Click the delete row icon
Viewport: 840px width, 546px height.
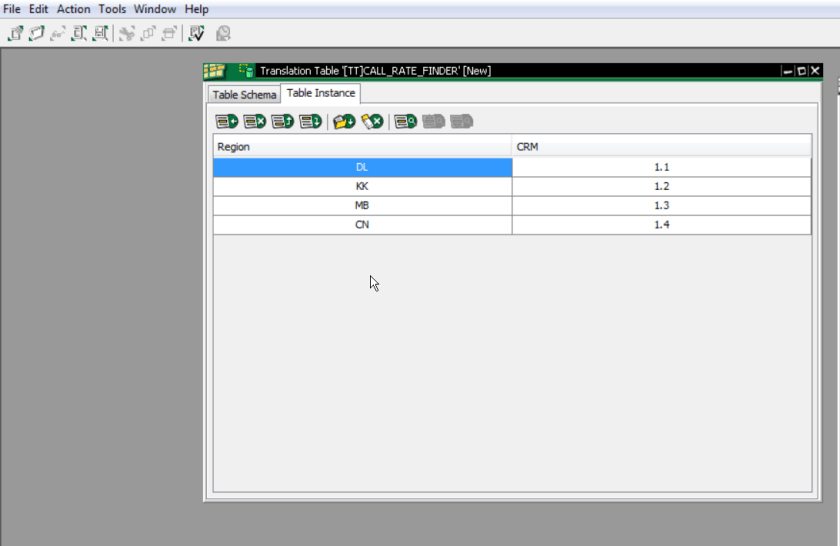tap(254, 122)
